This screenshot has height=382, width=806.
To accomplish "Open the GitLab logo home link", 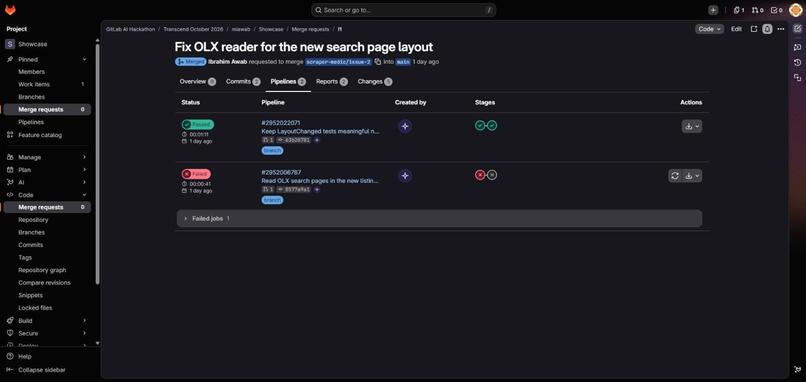I will 10,10.
